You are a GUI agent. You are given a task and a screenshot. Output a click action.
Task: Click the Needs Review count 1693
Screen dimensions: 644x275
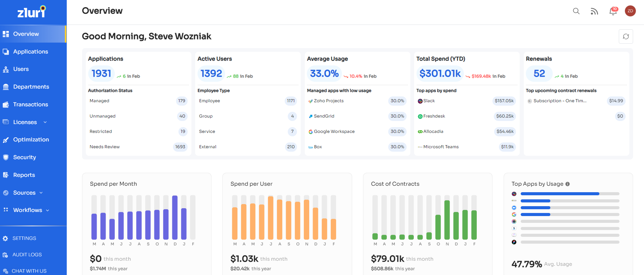pos(180,147)
